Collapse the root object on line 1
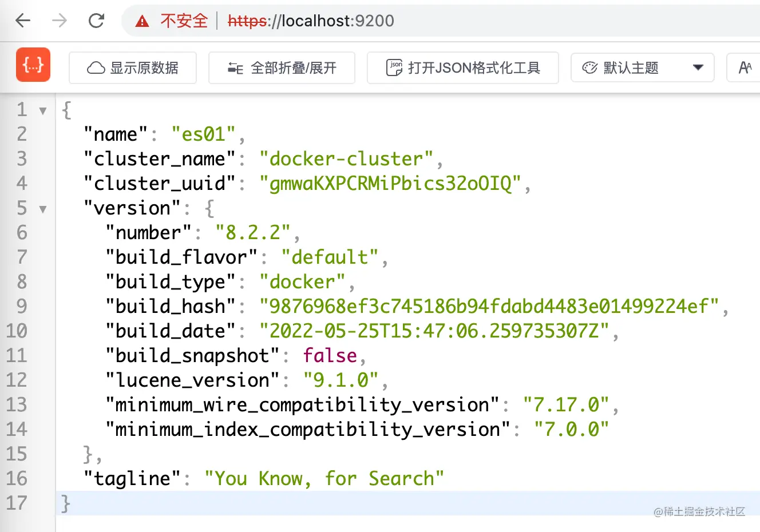The image size is (760, 532). [43, 110]
